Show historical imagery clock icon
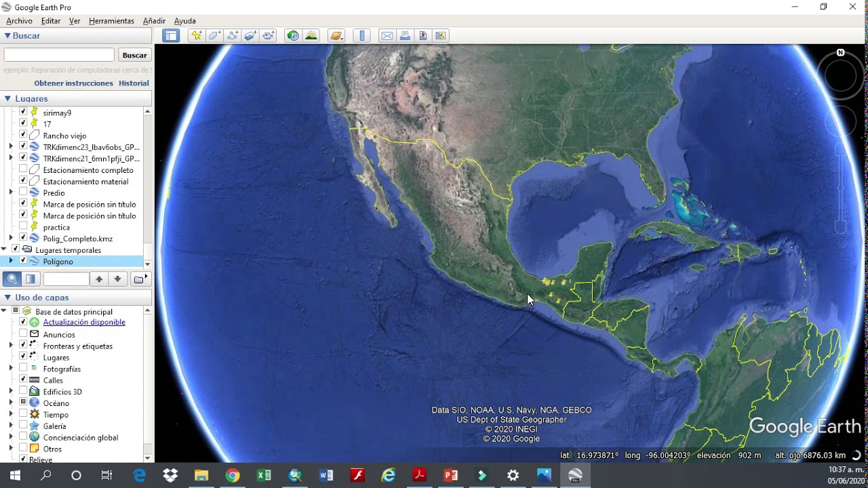This screenshot has height=488, width=868. click(x=293, y=36)
